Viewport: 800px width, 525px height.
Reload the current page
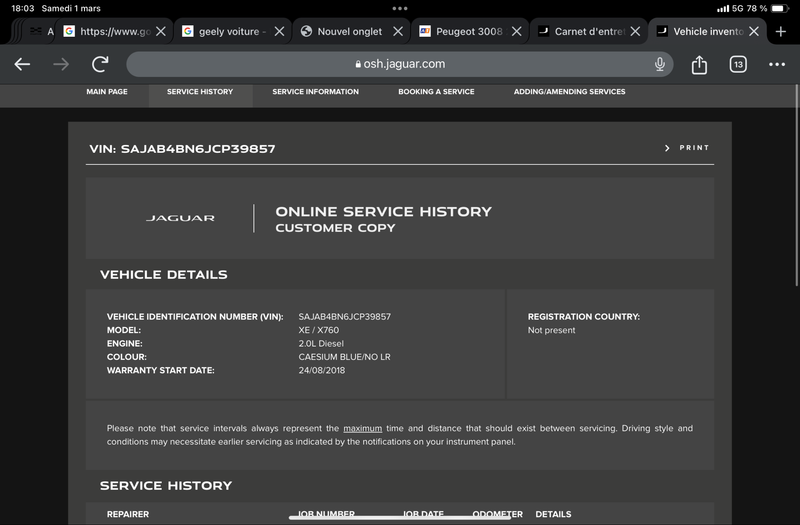pyautogui.click(x=100, y=64)
